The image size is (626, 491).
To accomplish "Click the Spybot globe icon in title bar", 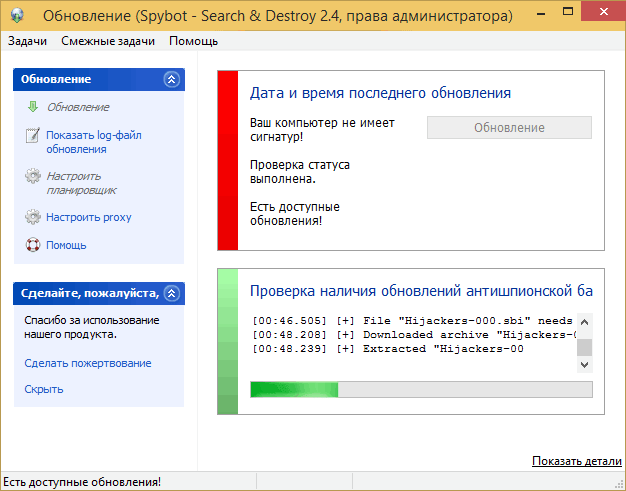I will point(17,15).
